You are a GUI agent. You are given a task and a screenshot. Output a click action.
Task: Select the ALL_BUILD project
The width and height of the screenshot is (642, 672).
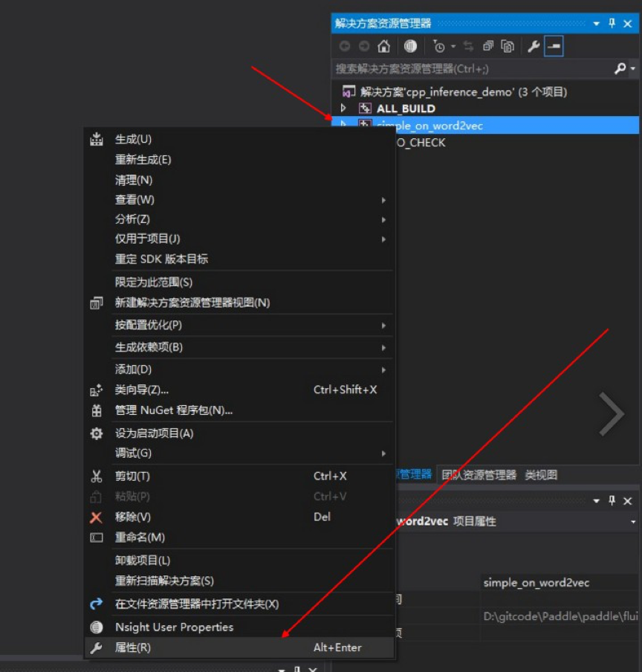(406, 109)
